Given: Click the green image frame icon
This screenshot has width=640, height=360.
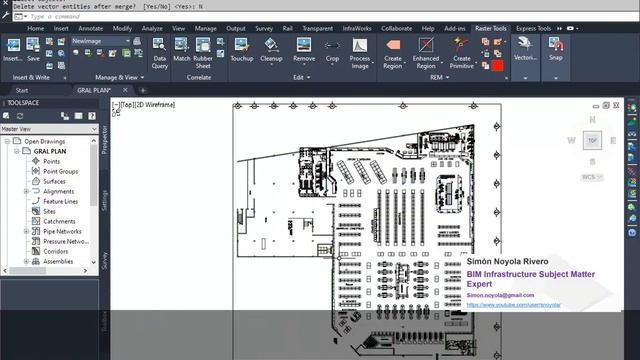Looking at the screenshot, I should (x=127, y=53).
